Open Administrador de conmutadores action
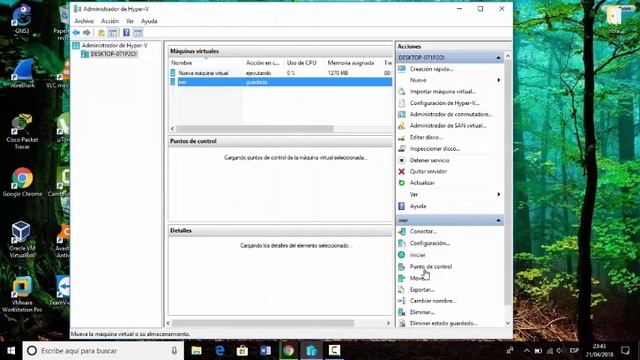Viewport: 640px width, 360px height. [x=451, y=114]
